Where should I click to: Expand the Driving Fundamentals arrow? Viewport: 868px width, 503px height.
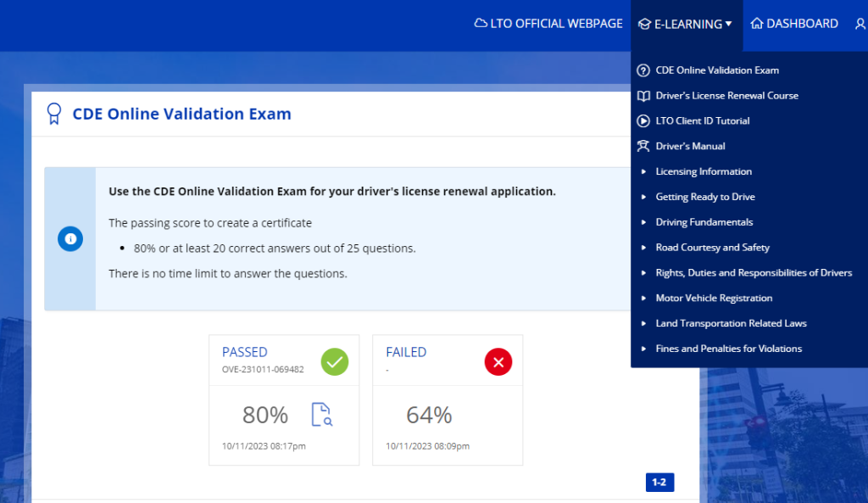[x=643, y=222]
